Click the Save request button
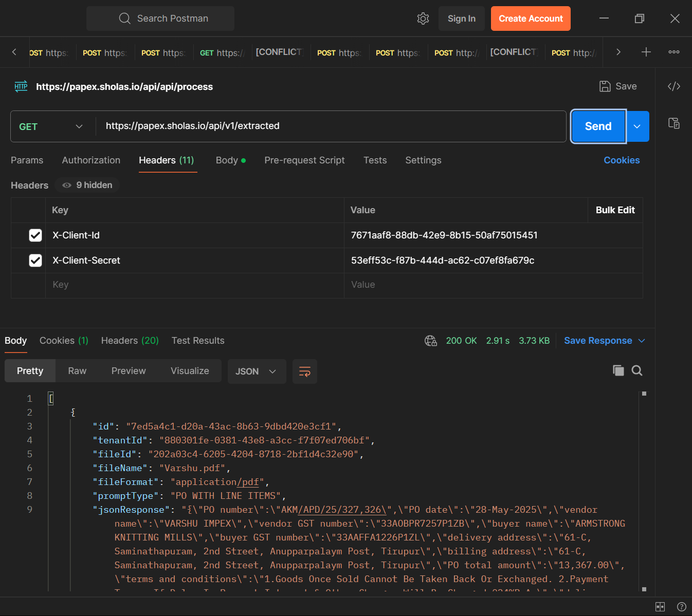 click(618, 86)
